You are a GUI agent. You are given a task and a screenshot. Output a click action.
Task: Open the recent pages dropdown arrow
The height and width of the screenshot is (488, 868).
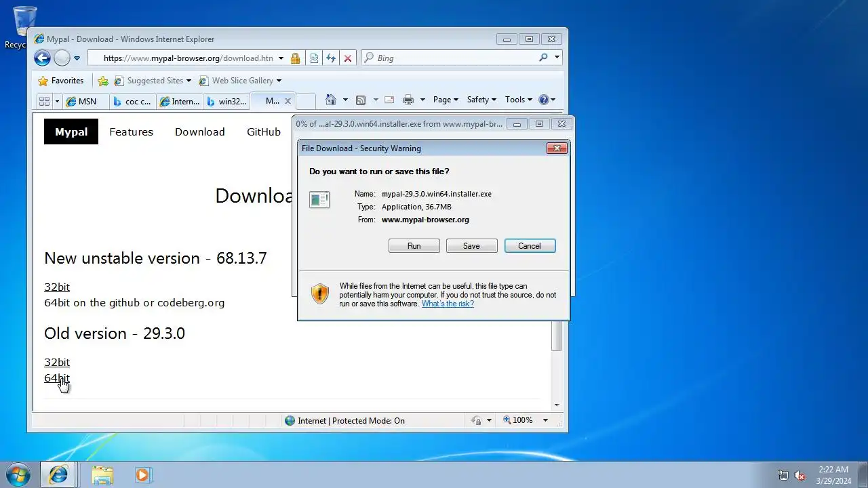(77, 58)
